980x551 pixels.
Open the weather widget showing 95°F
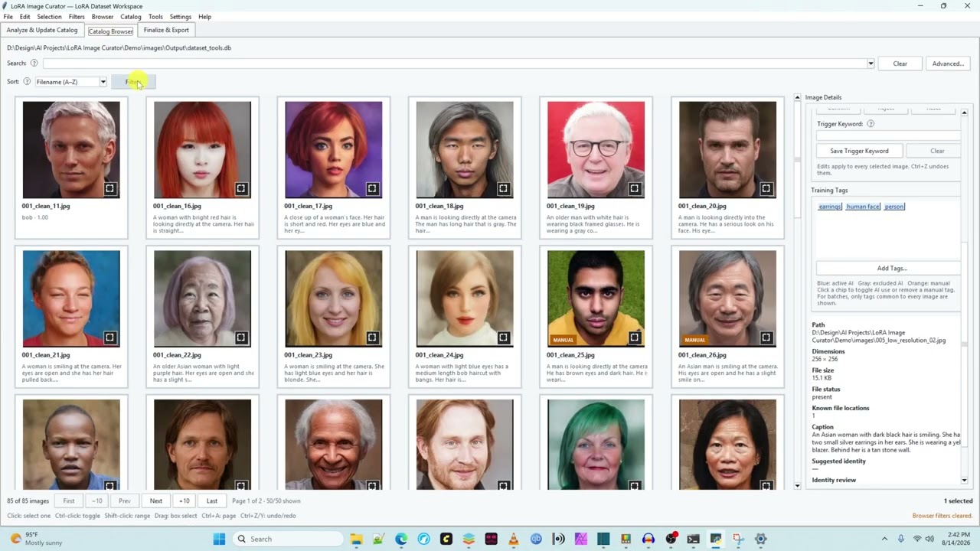click(34, 539)
